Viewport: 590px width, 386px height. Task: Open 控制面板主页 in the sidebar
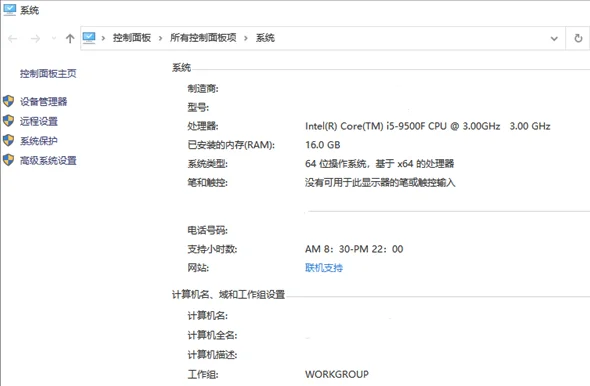click(48, 73)
